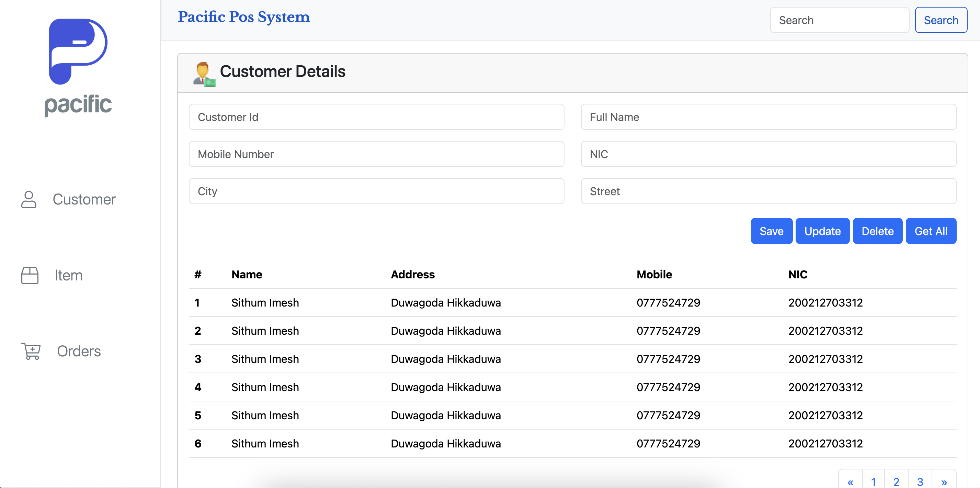Open the Orders menu item

(x=79, y=351)
